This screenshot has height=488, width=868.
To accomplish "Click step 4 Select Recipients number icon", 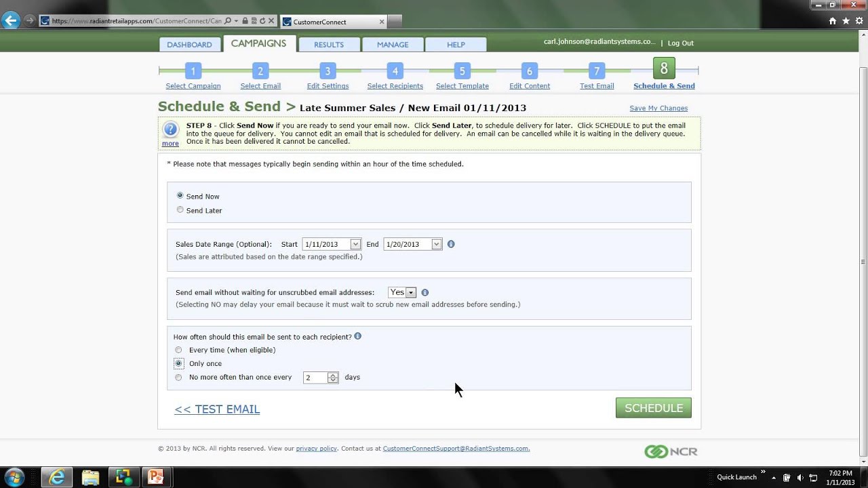I will click(395, 71).
